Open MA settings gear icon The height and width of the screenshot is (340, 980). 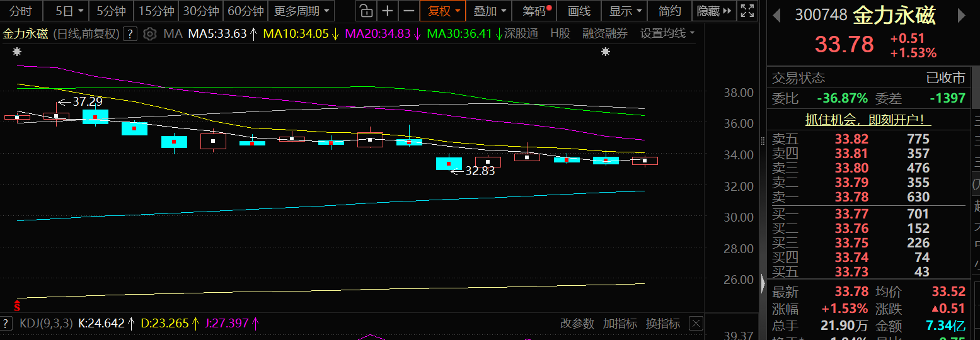(149, 34)
